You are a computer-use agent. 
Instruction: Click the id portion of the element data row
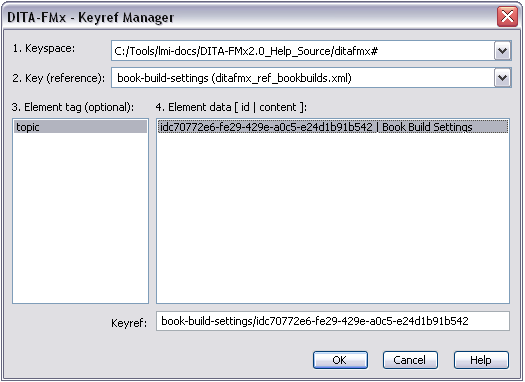coord(266,127)
